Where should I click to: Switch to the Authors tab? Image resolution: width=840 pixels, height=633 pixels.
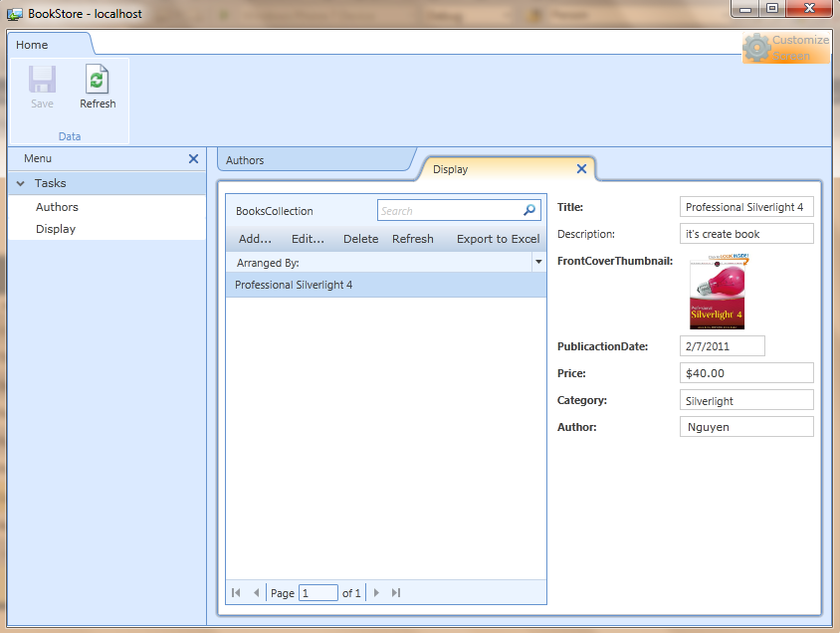245,159
